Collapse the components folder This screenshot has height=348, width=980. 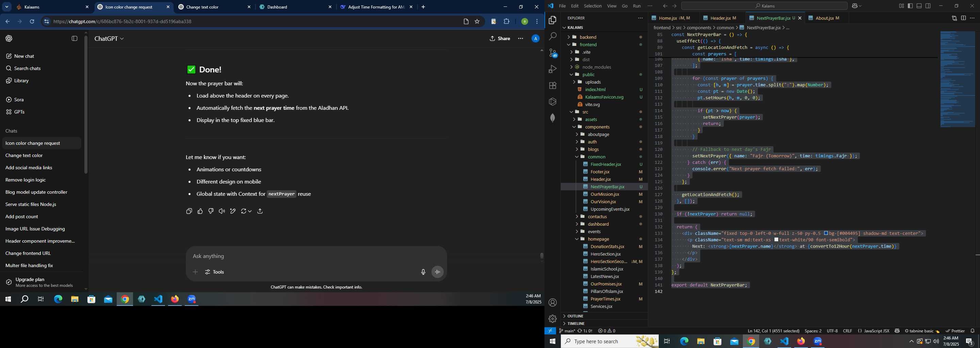tap(597, 127)
